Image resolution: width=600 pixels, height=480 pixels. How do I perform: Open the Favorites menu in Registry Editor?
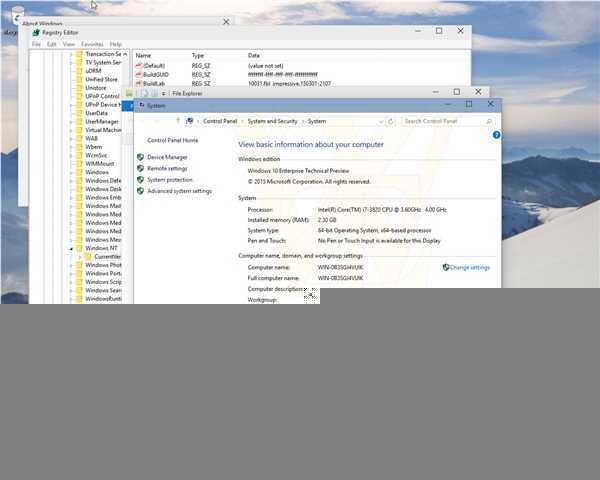[x=92, y=44]
